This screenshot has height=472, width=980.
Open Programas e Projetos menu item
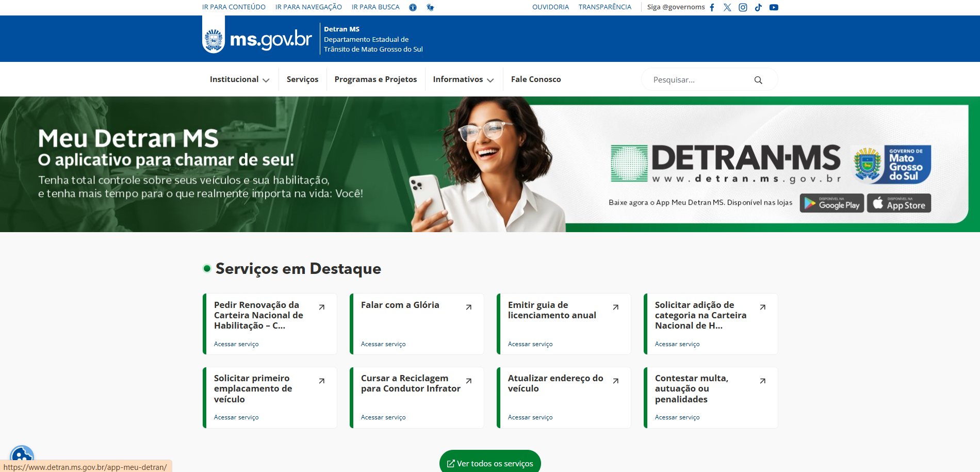point(375,79)
